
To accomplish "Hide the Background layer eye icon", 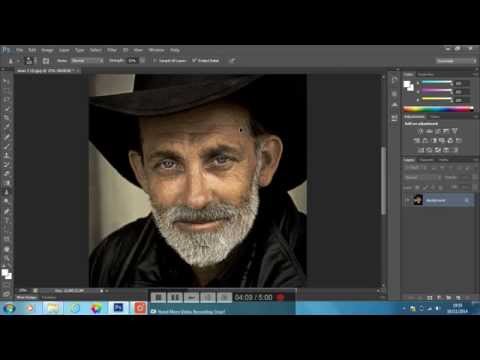I will (407, 200).
